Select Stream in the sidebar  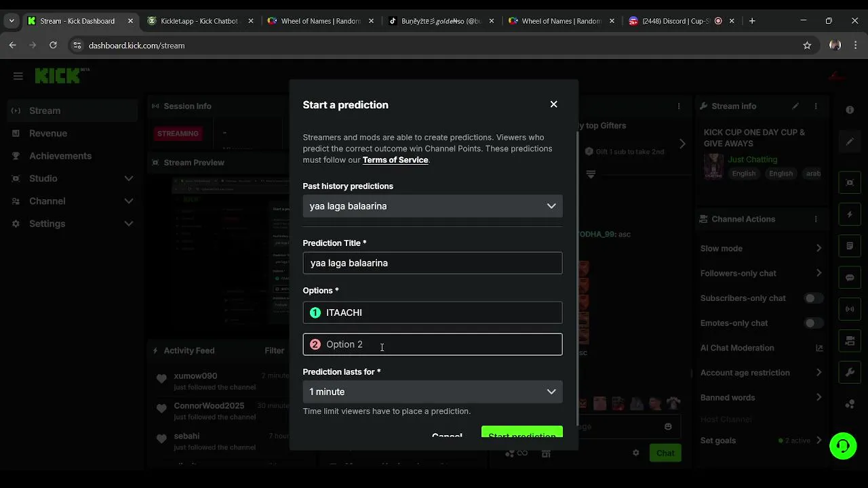tap(73, 110)
